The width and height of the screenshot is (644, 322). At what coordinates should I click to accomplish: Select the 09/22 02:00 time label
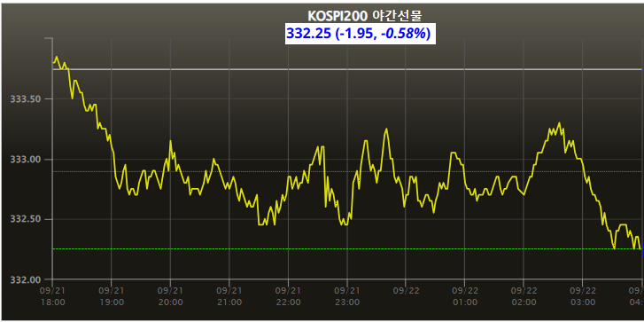point(524,296)
